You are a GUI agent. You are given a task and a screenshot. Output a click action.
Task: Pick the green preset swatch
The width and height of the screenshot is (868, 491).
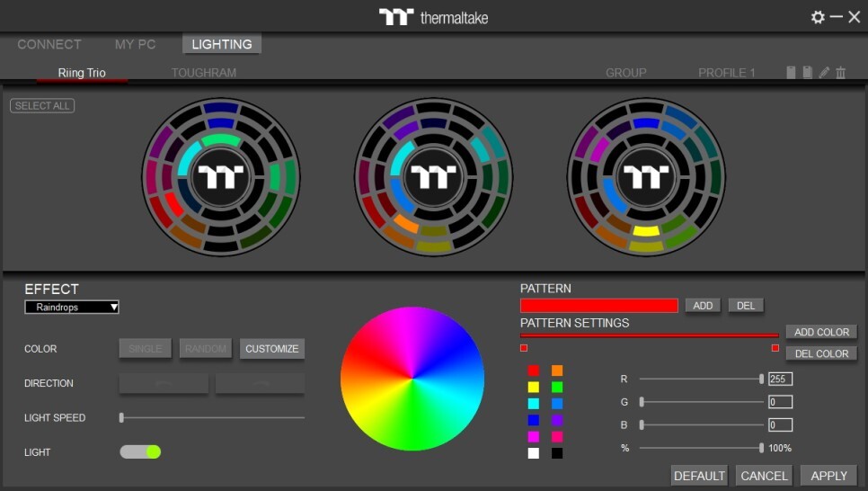(x=557, y=387)
